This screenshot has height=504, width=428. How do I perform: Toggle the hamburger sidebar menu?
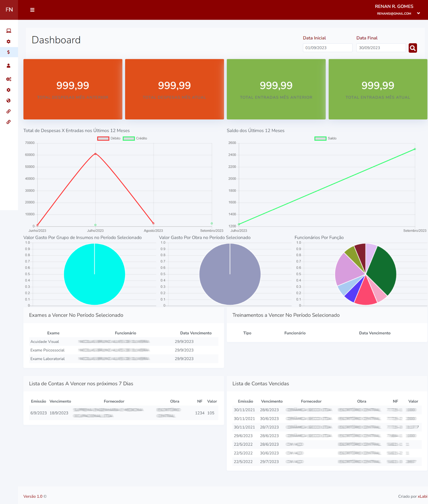[x=32, y=10]
